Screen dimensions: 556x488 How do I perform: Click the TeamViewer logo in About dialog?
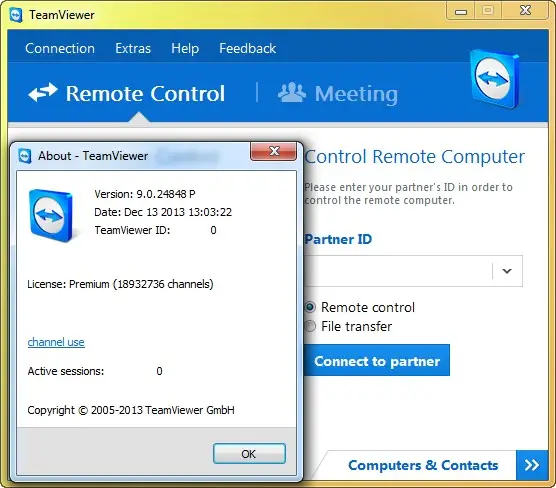pos(51,216)
